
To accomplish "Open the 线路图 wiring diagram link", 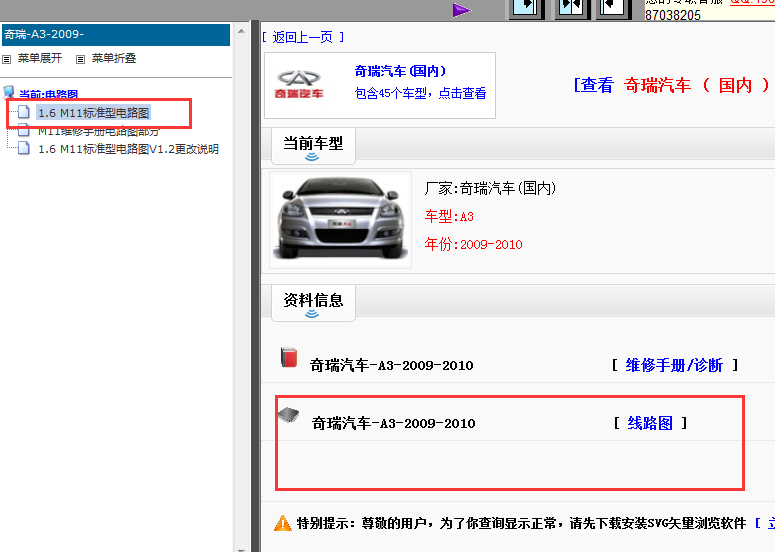I will [x=650, y=423].
